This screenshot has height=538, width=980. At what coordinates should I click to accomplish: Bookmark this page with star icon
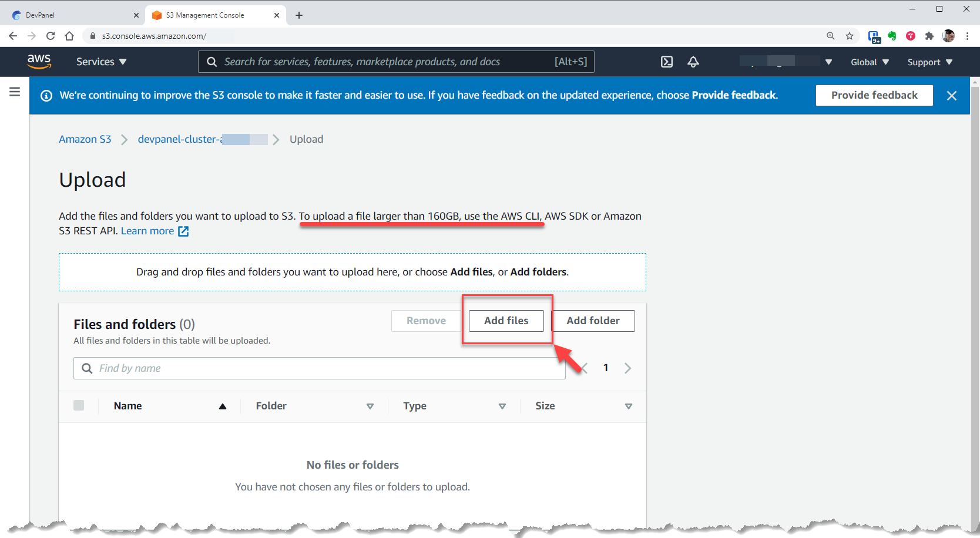tap(850, 36)
